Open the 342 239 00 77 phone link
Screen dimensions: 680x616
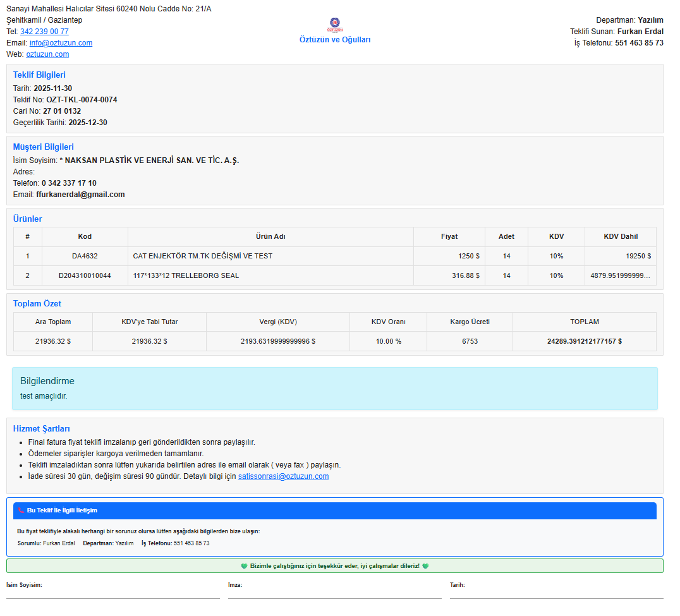pyautogui.click(x=45, y=32)
